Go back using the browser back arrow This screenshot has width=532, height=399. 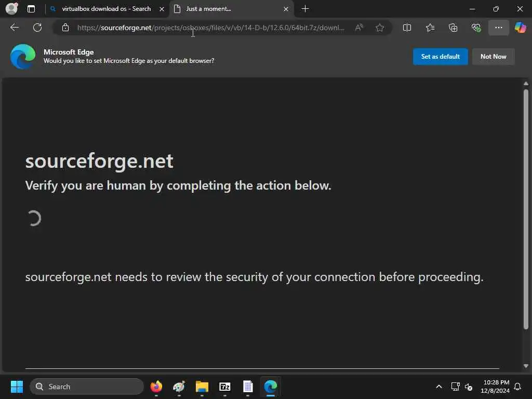pyautogui.click(x=15, y=28)
